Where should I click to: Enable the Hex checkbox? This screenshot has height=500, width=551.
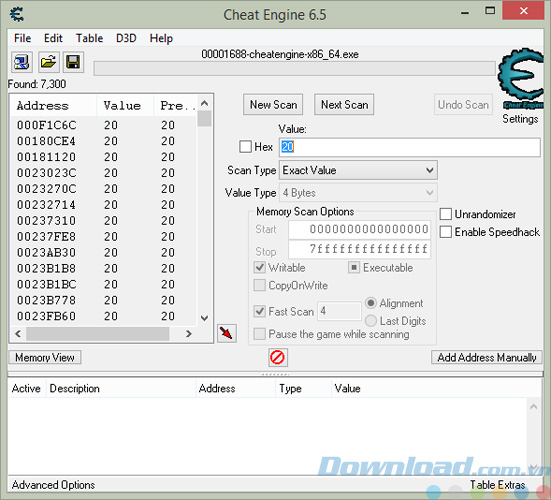[245, 147]
